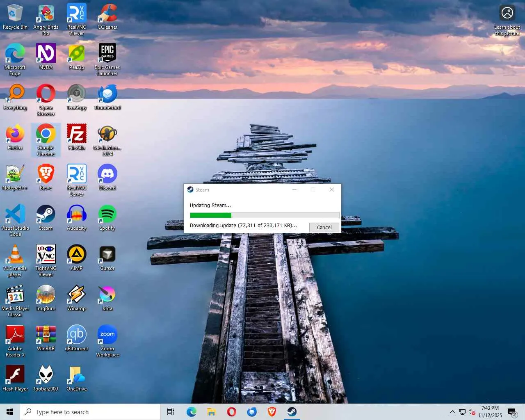This screenshot has width=525, height=420.
Task: Click the Steam desktop shortcut
Action: point(46,218)
